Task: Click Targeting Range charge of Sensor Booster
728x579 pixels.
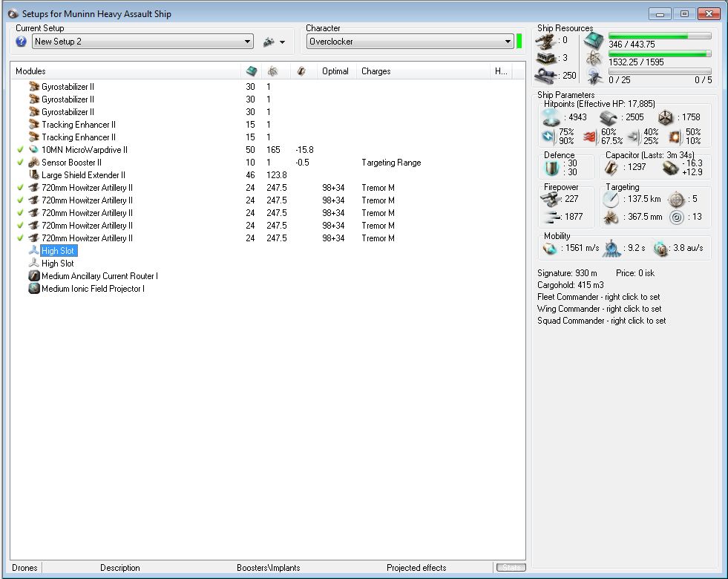Action: click(x=391, y=163)
